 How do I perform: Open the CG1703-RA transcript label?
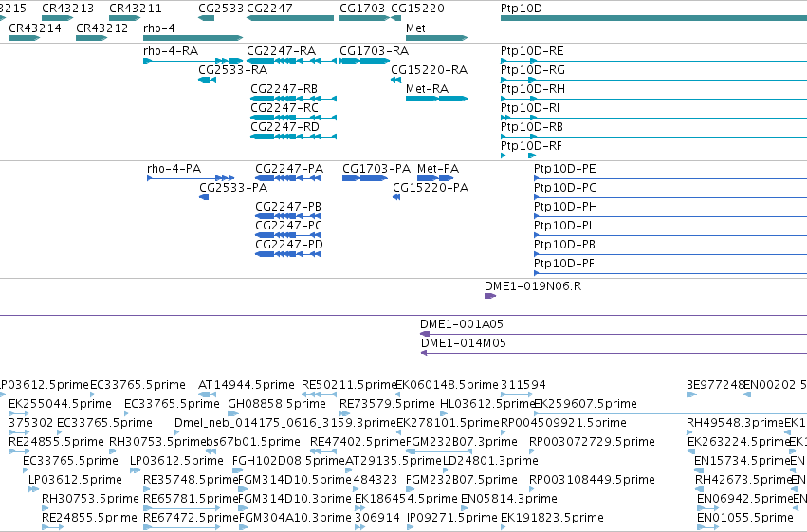375,51
